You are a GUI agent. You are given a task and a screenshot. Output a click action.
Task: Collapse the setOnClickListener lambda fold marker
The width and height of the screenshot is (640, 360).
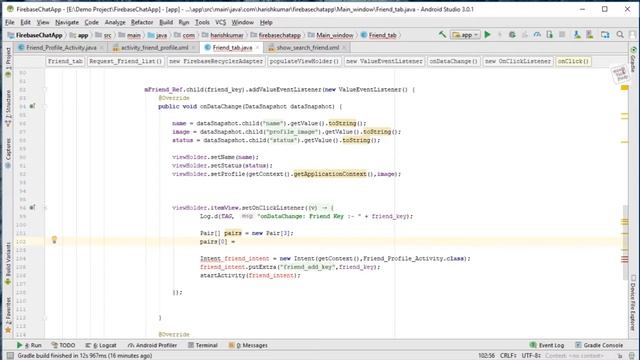(45, 208)
